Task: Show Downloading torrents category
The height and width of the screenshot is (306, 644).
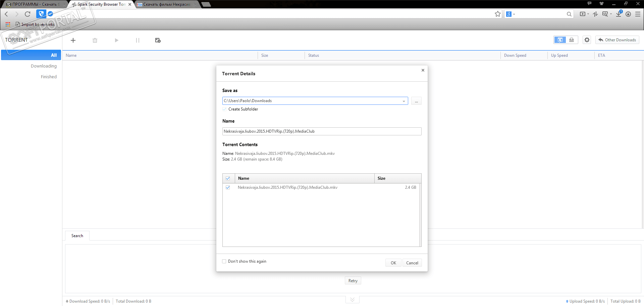Action: (44, 66)
